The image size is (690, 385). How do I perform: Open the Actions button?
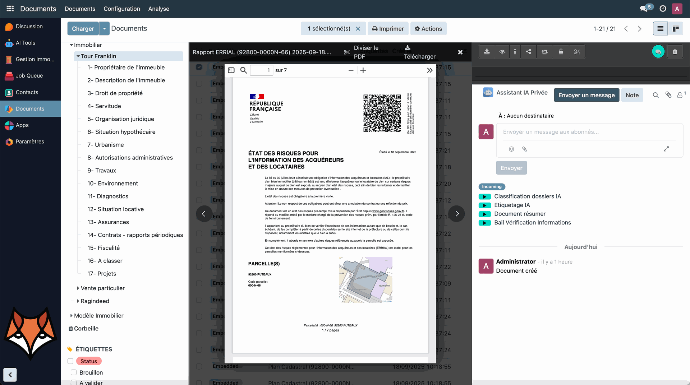[429, 29]
